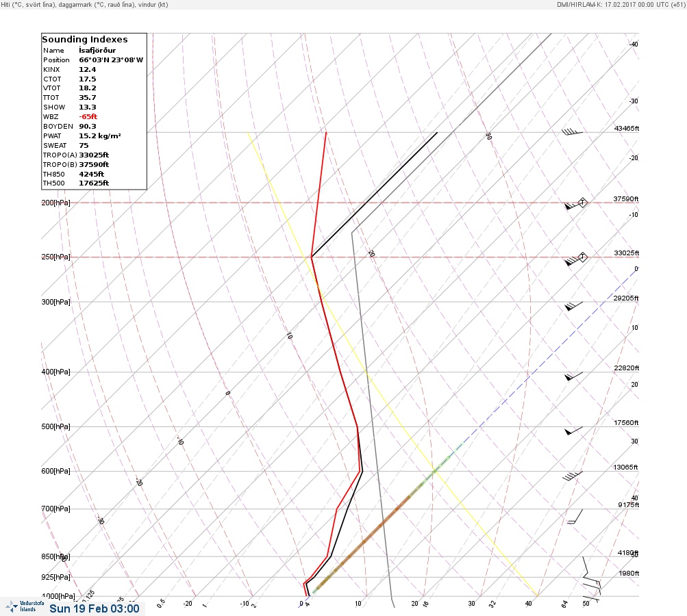Click the red WBZ value -65ft
687x616 pixels.
[x=88, y=117]
